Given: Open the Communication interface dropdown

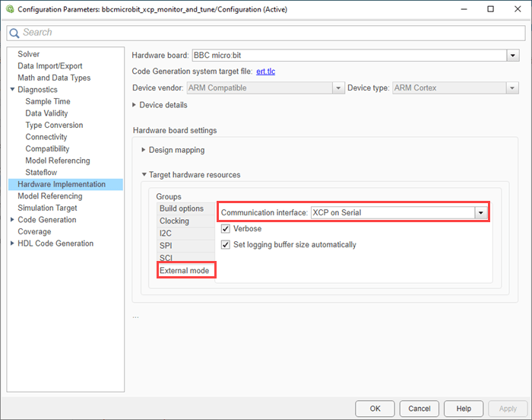Looking at the screenshot, I should pos(480,213).
